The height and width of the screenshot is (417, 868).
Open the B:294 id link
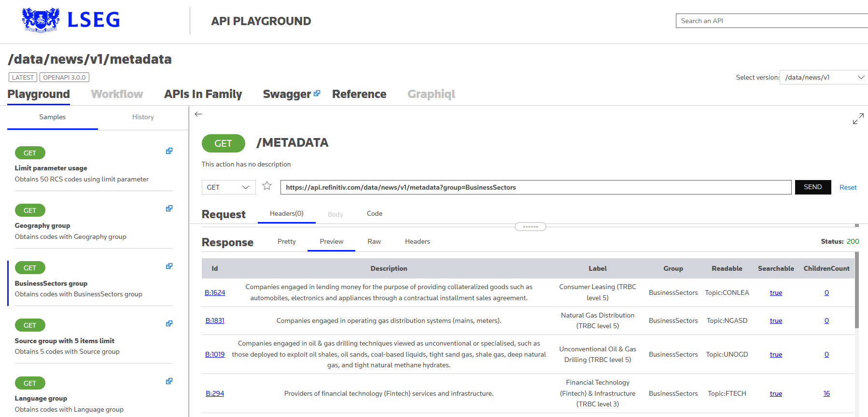(215, 393)
